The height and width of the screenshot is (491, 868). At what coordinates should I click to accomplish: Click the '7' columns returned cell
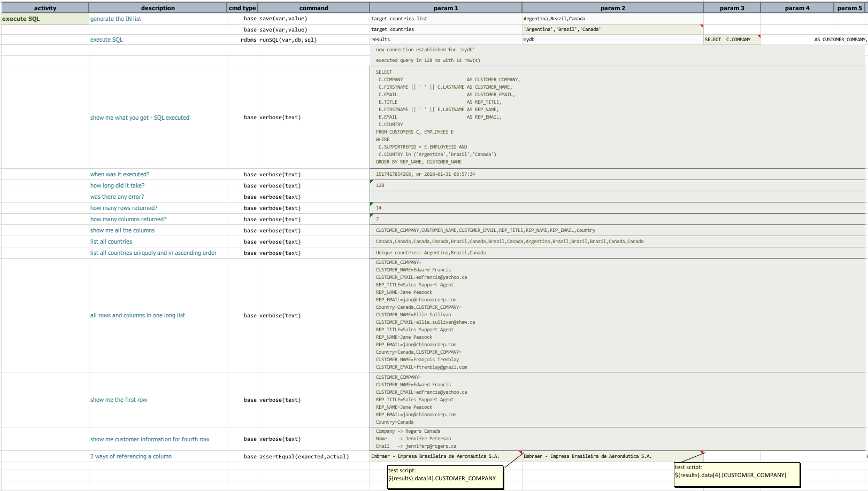617,219
